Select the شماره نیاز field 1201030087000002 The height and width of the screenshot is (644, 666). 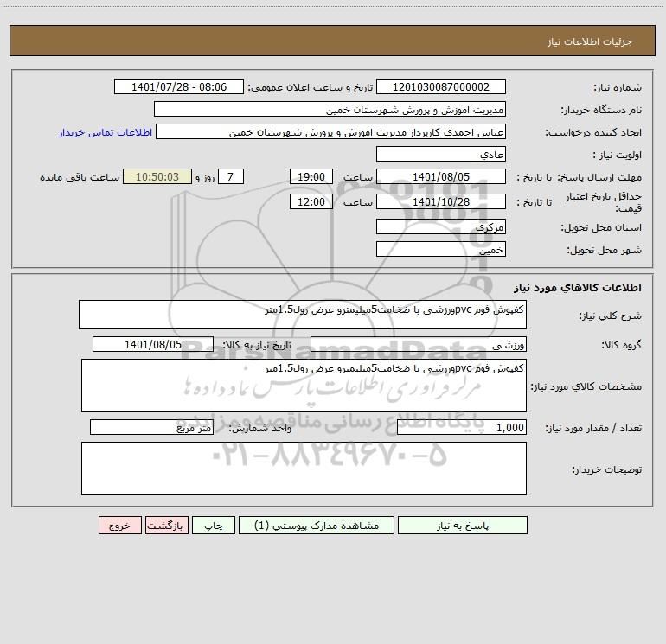click(441, 86)
